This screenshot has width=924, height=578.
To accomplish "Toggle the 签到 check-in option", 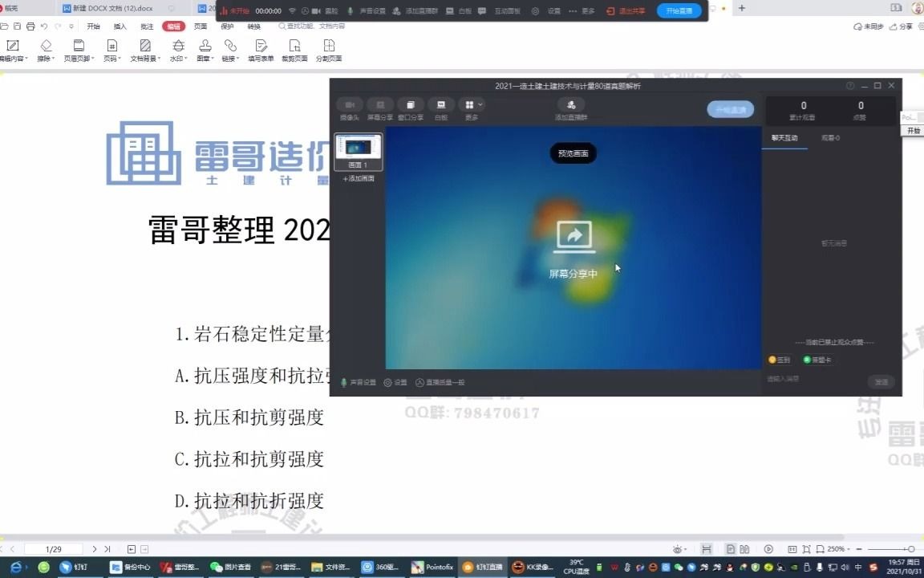I will 777,360.
